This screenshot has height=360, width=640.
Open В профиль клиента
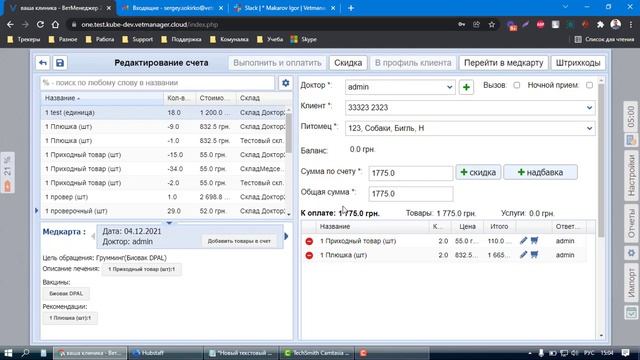click(x=413, y=63)
